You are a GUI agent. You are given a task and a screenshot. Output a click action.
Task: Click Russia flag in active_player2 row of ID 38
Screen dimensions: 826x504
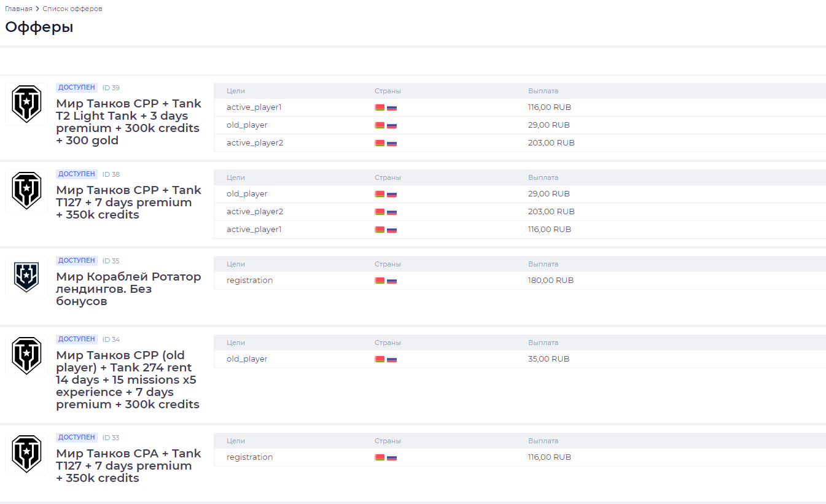click(x=392, y=212)
